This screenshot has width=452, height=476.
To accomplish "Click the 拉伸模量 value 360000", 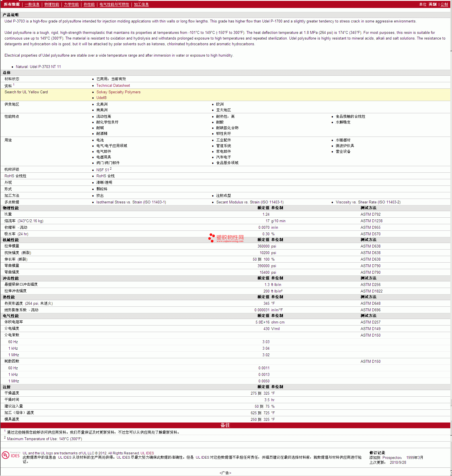I will pos(264,246).
